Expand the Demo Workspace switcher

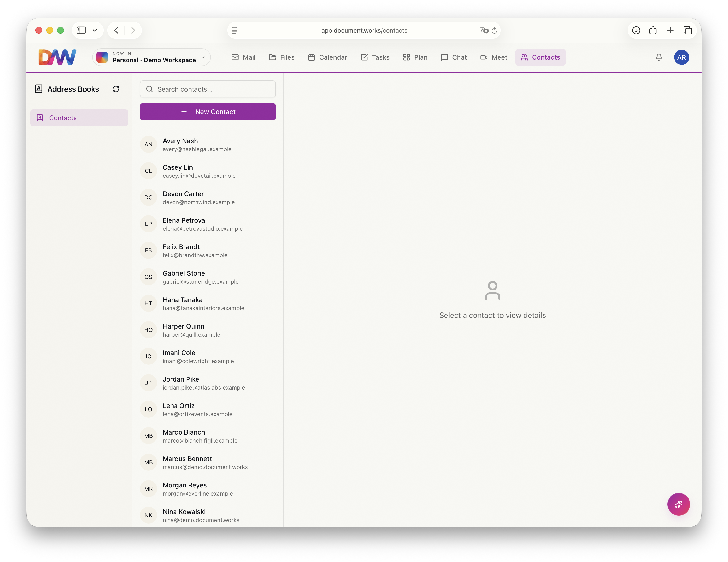[151, 57]
